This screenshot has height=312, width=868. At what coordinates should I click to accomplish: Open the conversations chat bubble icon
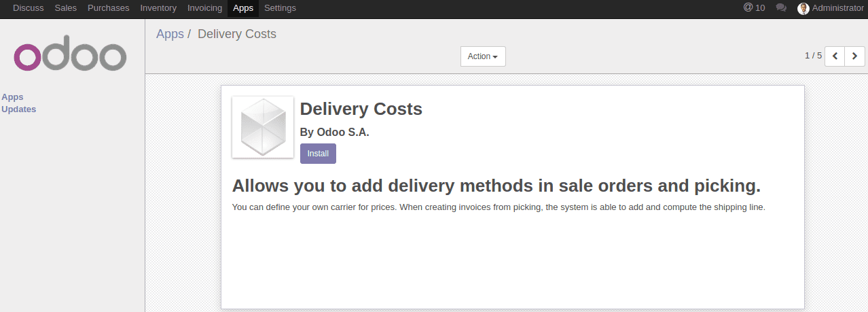click(x=781, y=8)
